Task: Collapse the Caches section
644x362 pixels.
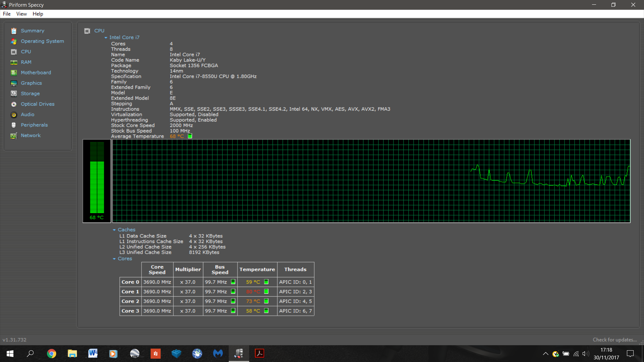Action: pyautogui.click(x=114, y=230)
